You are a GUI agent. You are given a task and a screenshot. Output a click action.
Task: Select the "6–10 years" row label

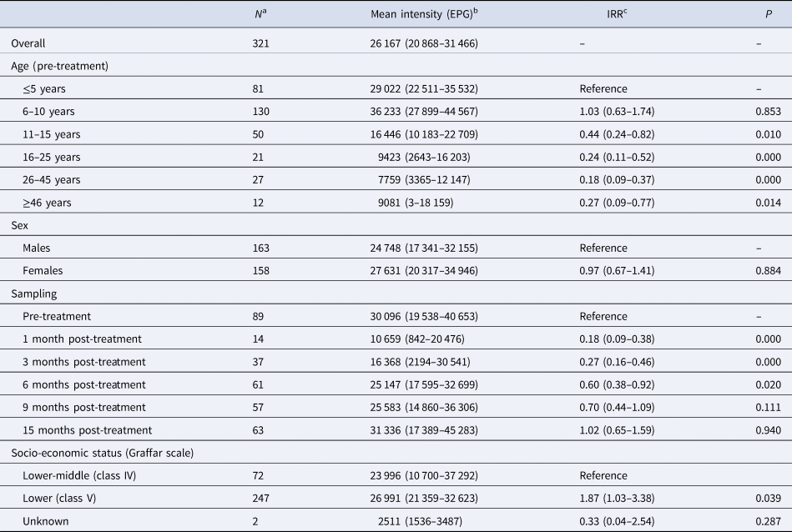(50, 111)
